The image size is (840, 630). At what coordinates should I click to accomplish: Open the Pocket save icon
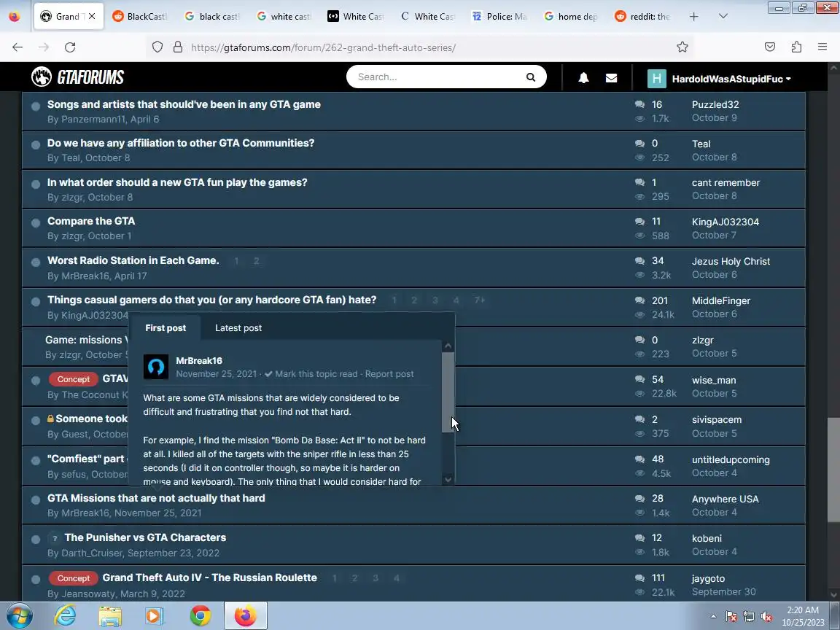pos(770,47)
